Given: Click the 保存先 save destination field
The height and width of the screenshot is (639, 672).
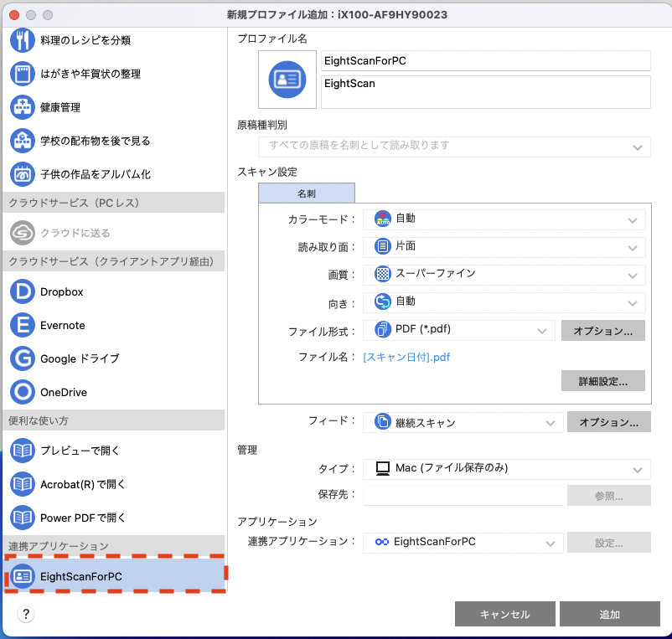Looking at the screenshot, I should pyautogui.click(x=463, y=495).
